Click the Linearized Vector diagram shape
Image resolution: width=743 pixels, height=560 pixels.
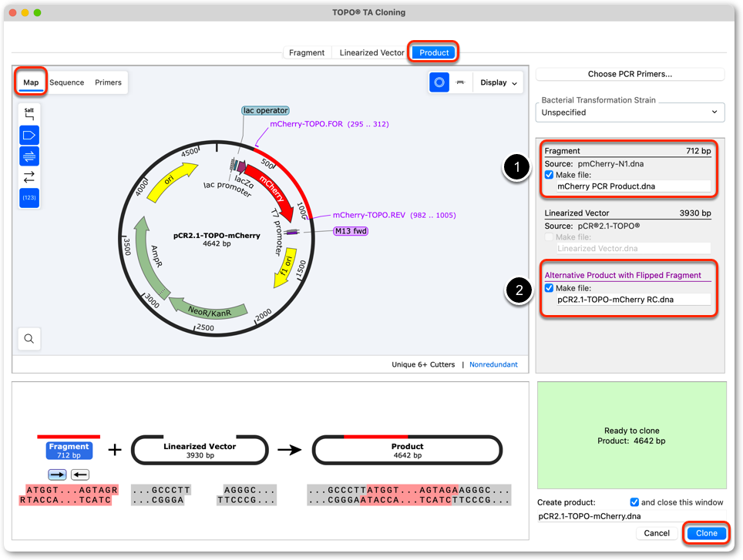click(x=200, y=450)
